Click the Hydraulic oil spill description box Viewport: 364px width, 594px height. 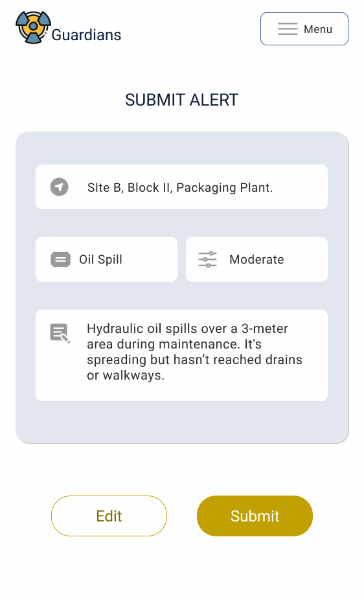(181, 356)
